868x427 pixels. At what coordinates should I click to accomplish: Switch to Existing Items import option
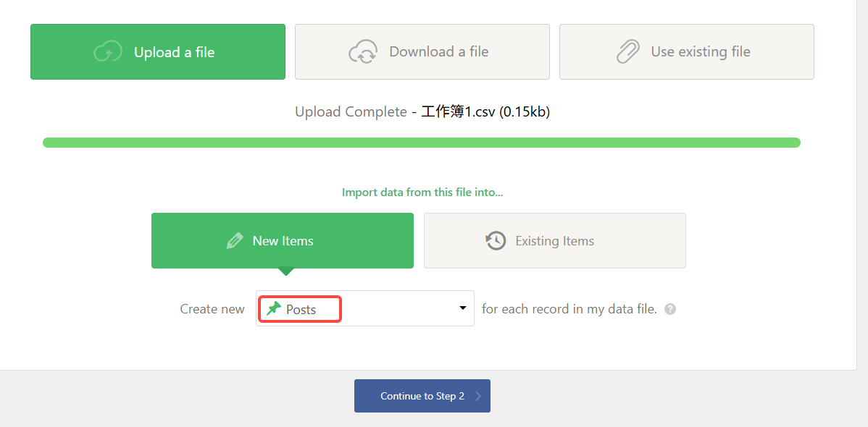pos(554,241)
